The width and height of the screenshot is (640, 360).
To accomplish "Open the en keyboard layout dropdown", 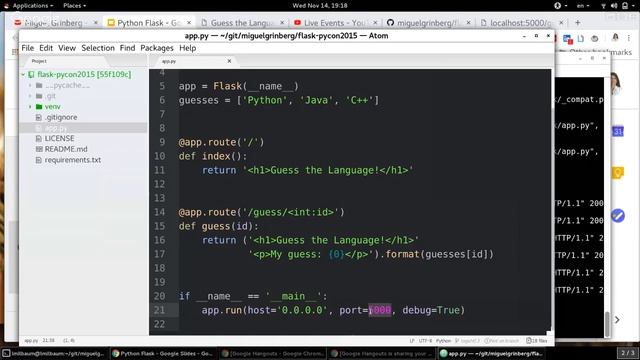I will click(583, 6).
